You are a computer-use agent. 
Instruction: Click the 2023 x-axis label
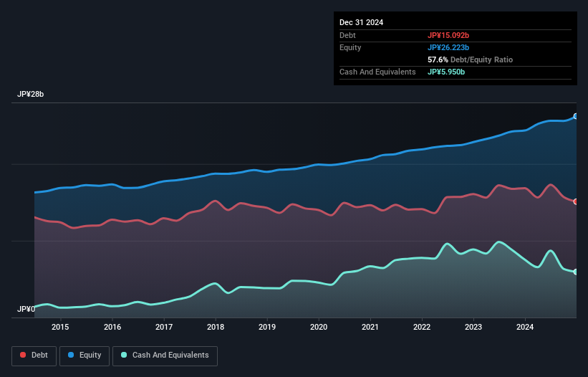[473, 327]
